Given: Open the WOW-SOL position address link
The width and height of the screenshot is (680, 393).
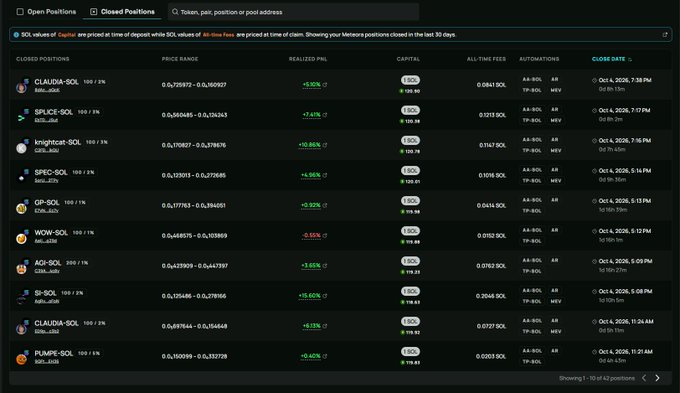Looking at the screenshot, I should [46, 241].
